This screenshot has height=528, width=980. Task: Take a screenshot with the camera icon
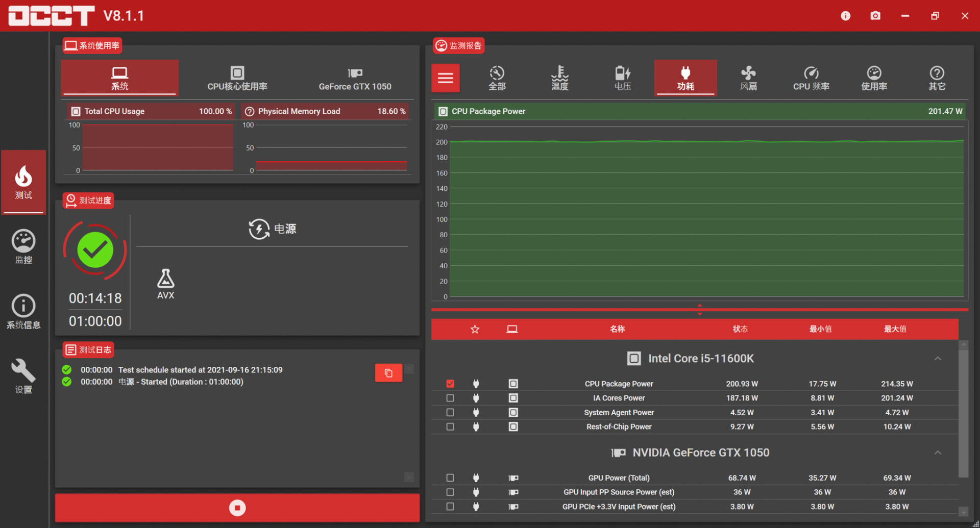875,16
